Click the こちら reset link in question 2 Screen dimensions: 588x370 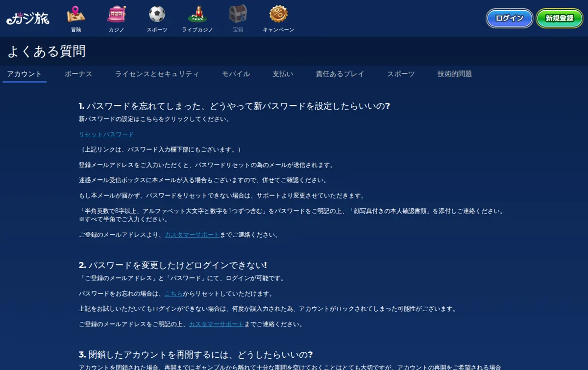click(x=173, y=294)
